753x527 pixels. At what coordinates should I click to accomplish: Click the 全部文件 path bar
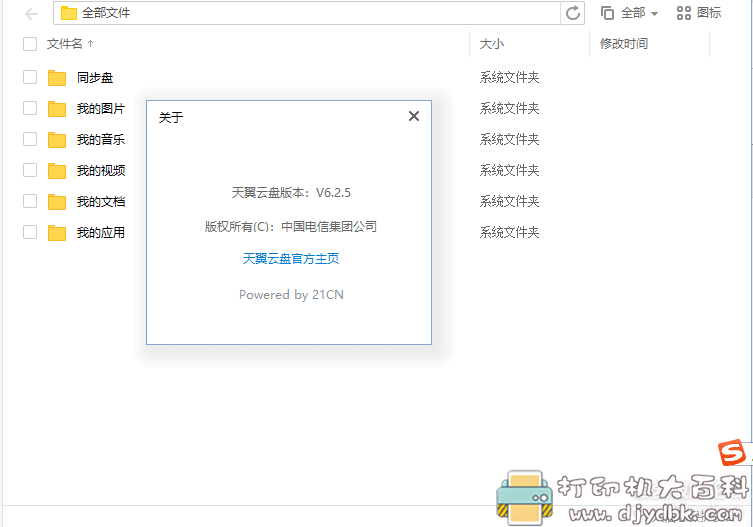pos(306,13)
